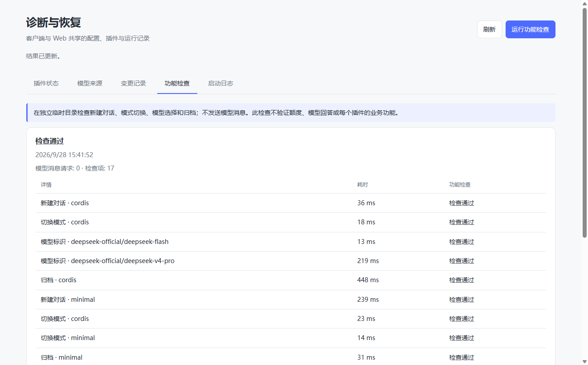The height and width of the screenshot is (365, 588).
Task: Click the 14 ms duration cell
Action: [366, 338]
